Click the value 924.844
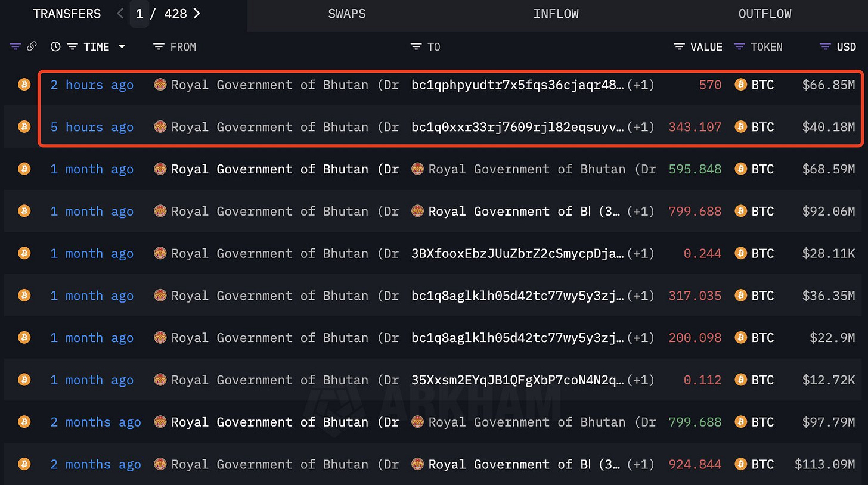Screen dimensions: 868x485 point(695,464)
